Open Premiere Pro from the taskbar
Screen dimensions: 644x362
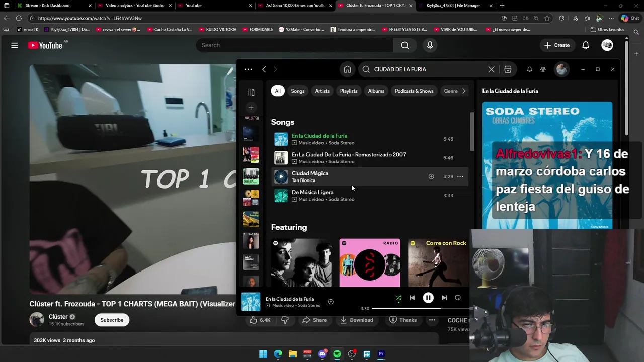click(381, 354)
